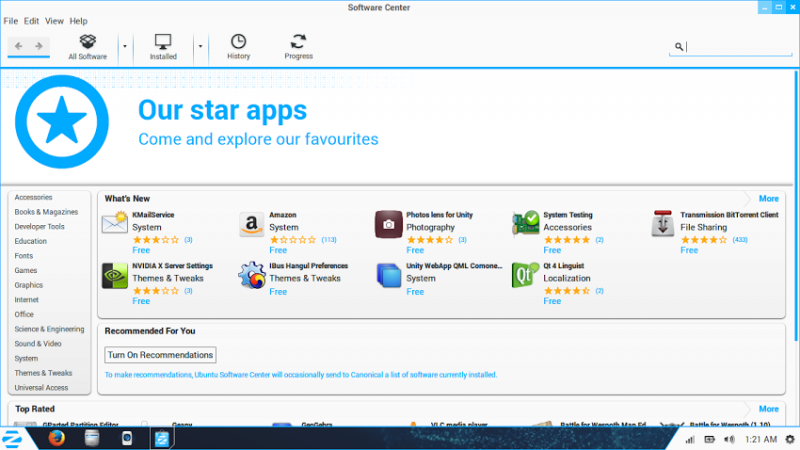Click the 1:21 AM clock
Viewport: 800px width, 450px height.
click(x=761, y=439)
